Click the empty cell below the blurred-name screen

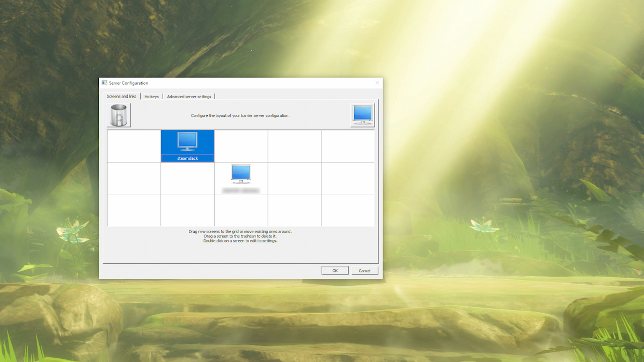(241, 210)
